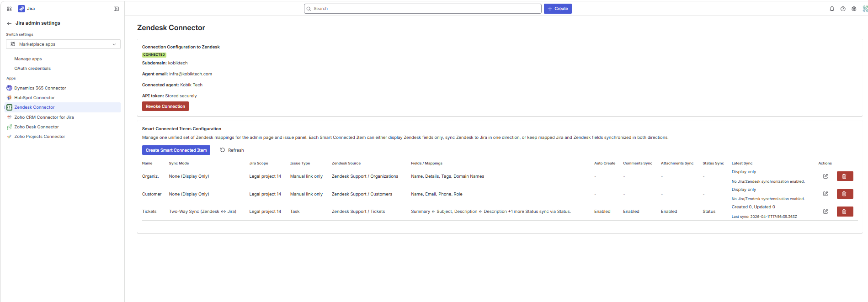Delete the Organiz. connected item
This screenshot has width=868, height=302.
point(845,176)
